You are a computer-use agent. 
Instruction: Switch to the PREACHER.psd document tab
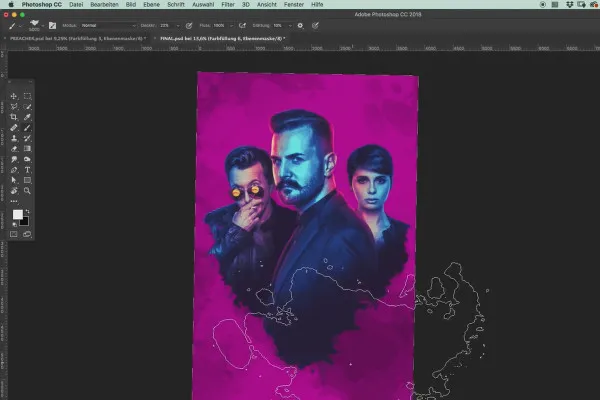[x=78, y=39]
